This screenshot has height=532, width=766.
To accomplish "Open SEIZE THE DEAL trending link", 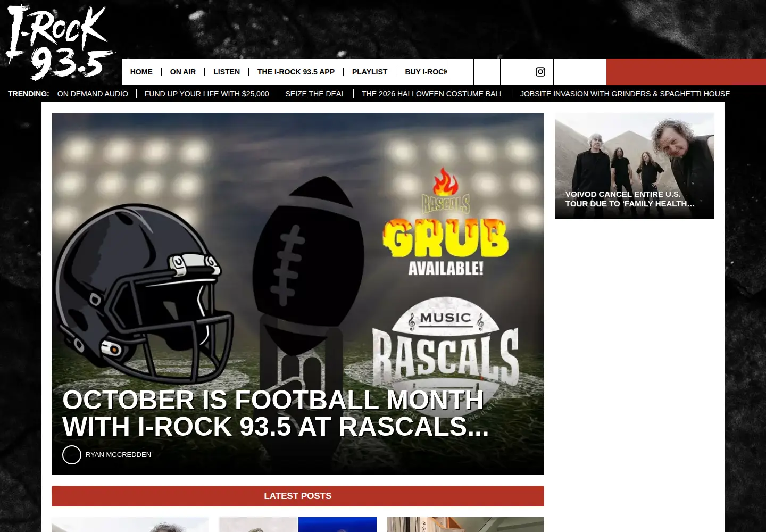I will click(x=315, y=94).
